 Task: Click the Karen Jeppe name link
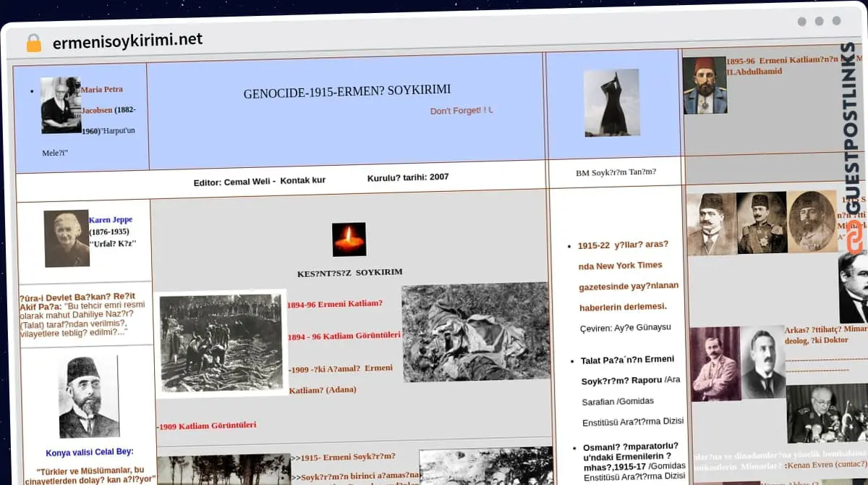[x=110, y=219]
